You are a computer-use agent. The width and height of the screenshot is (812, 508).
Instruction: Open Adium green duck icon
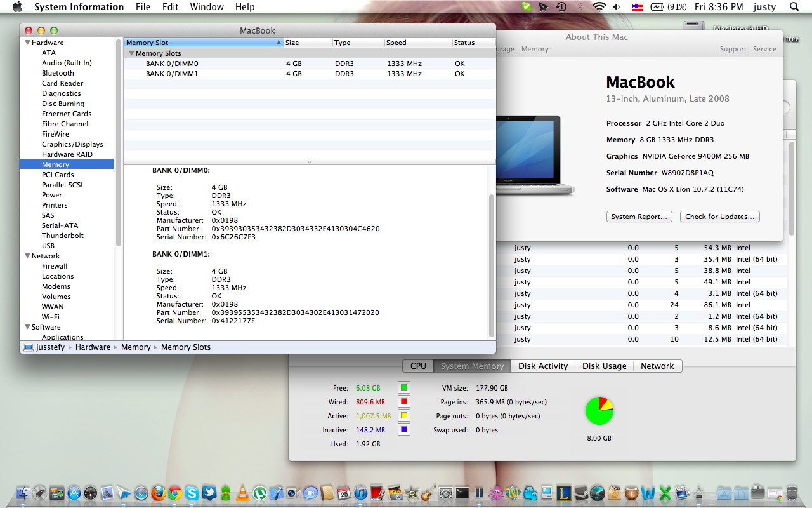226,493
